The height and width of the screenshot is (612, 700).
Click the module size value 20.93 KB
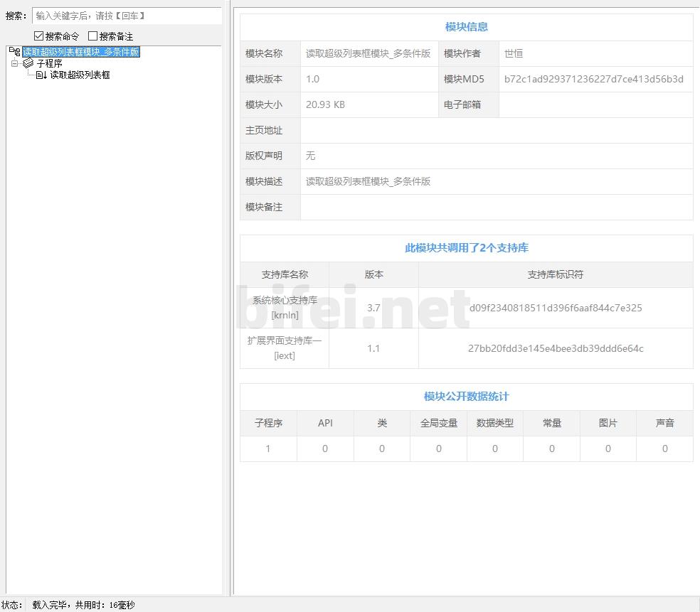[x=325, y=104]
